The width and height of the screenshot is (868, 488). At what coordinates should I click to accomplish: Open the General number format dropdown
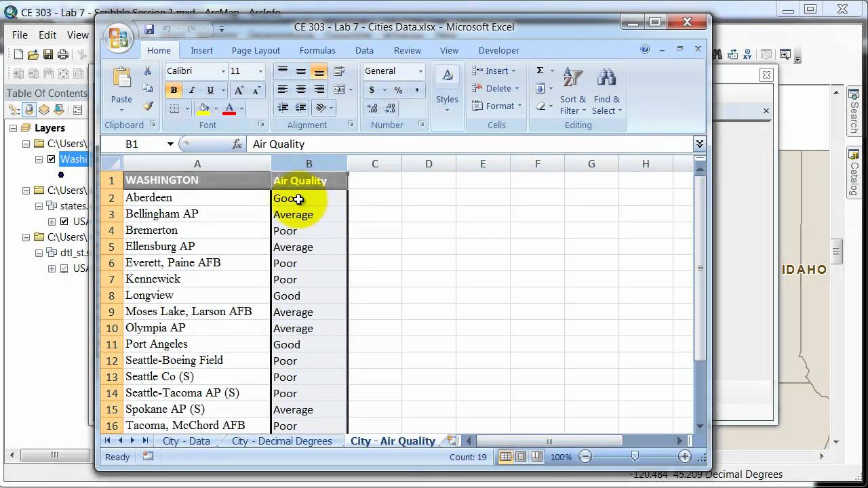point(420,71)
